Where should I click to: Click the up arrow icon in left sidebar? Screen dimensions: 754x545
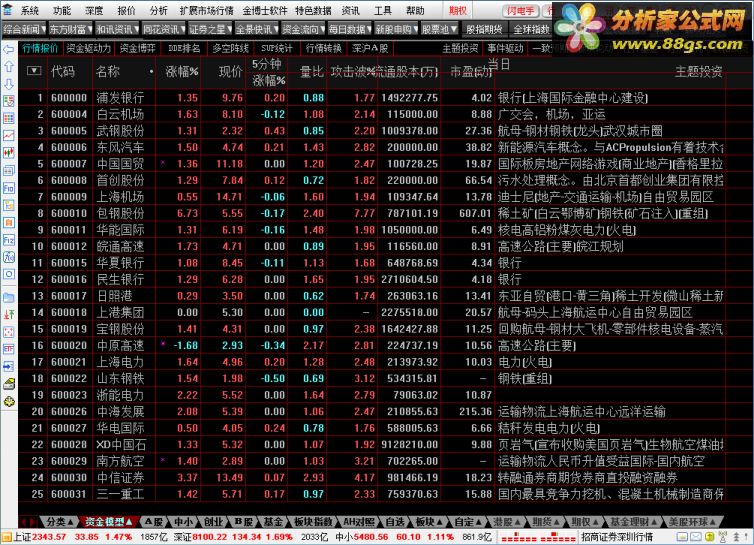9,66
